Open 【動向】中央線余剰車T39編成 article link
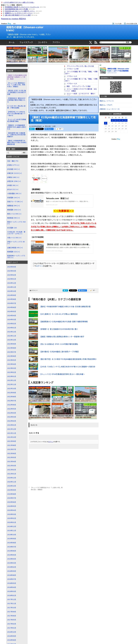Screen dimensions: 138x644 click(65, 307)
